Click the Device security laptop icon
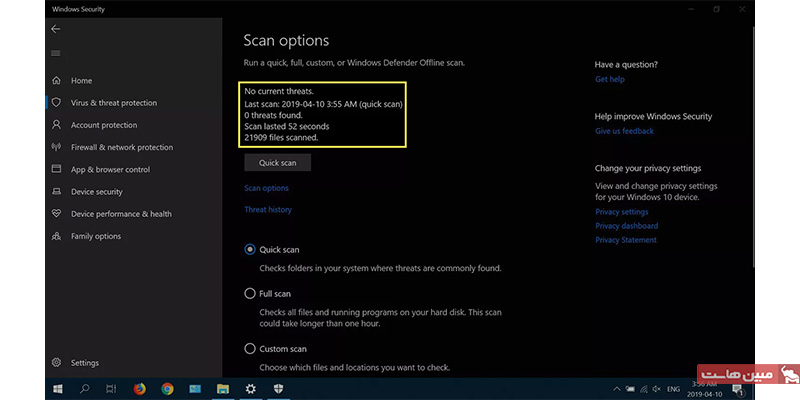The height and width of the screenshot is (400, 800). tap(56, 192)
